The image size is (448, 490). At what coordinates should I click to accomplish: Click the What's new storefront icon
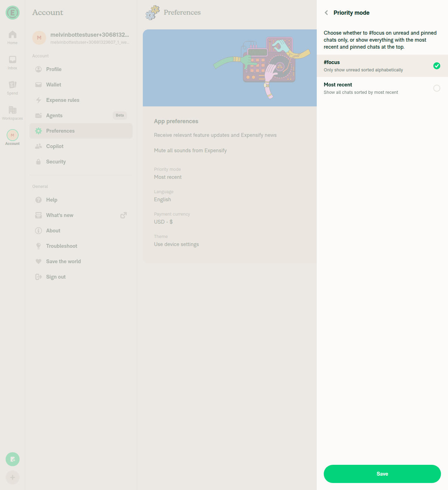click(38, 215)
